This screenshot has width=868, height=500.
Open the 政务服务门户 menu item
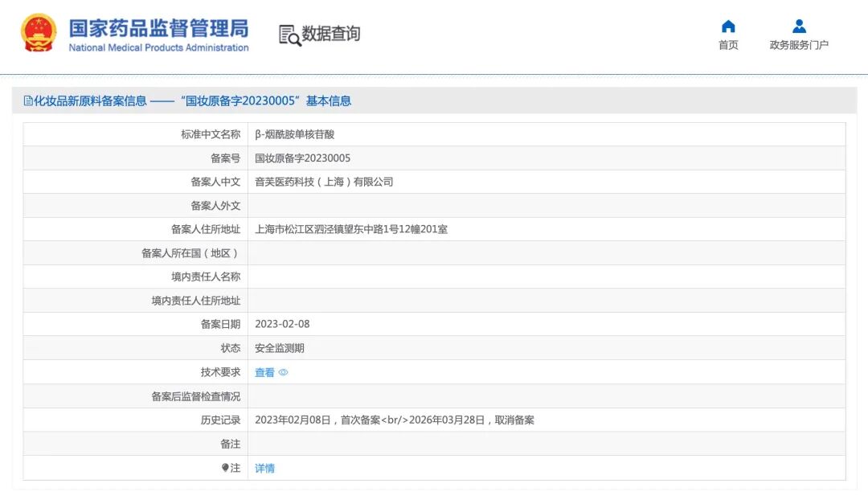click(799, 45)
